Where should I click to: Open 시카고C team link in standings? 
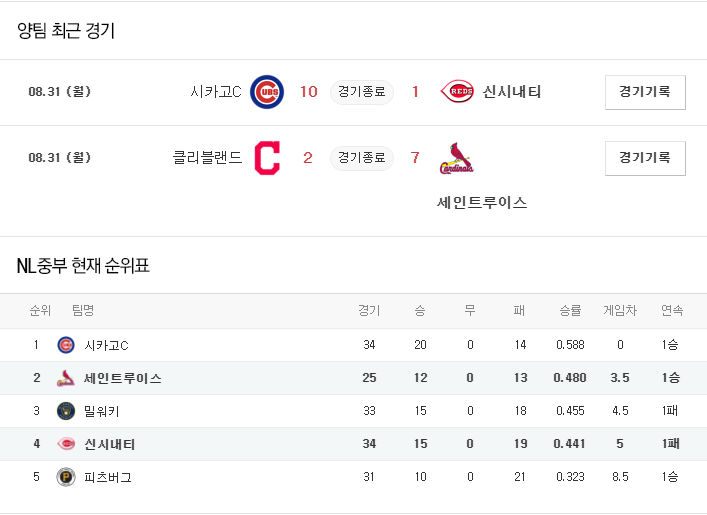point(106,346)
